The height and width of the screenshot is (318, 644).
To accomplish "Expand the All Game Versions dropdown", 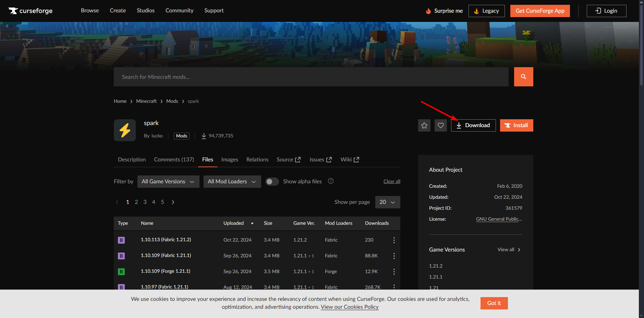I will point(168,182).
